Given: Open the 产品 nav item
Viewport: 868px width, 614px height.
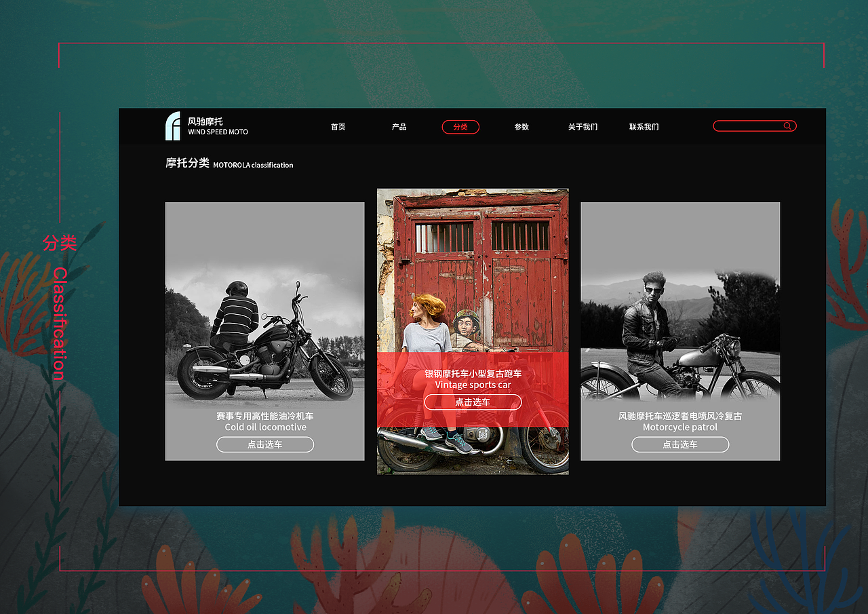Looking at the screenshot, I should [399, 127].
